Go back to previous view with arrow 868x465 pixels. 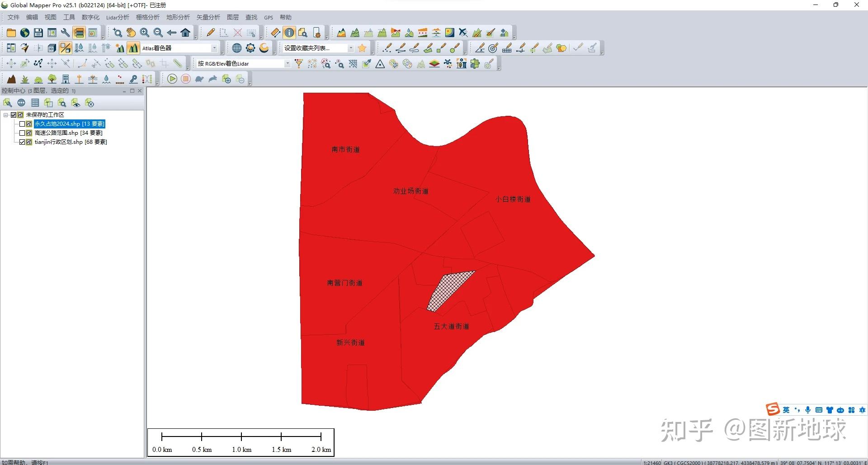pos(172,33)
